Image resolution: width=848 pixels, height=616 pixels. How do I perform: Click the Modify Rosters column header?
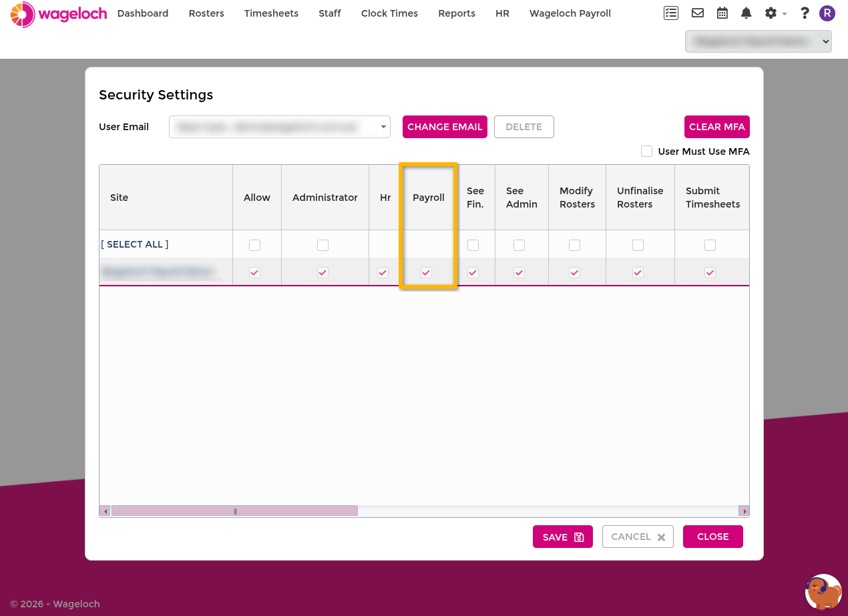click(x=577, y=198)
